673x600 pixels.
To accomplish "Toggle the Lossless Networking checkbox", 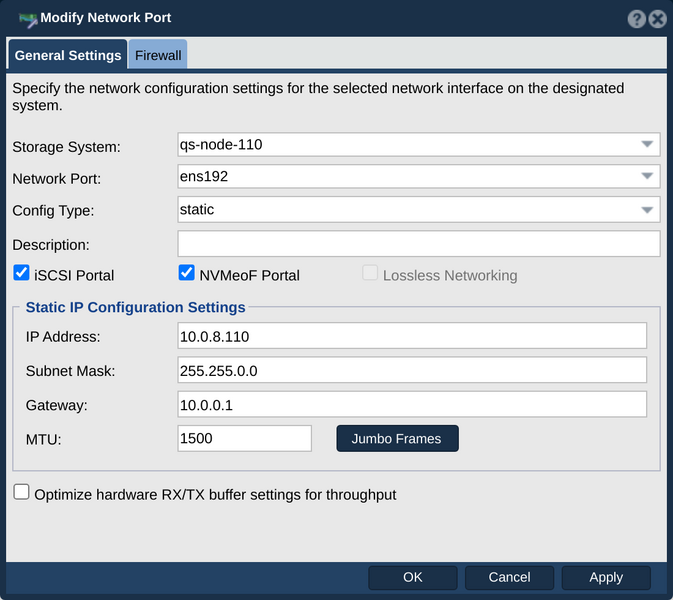I will [370, 273].
